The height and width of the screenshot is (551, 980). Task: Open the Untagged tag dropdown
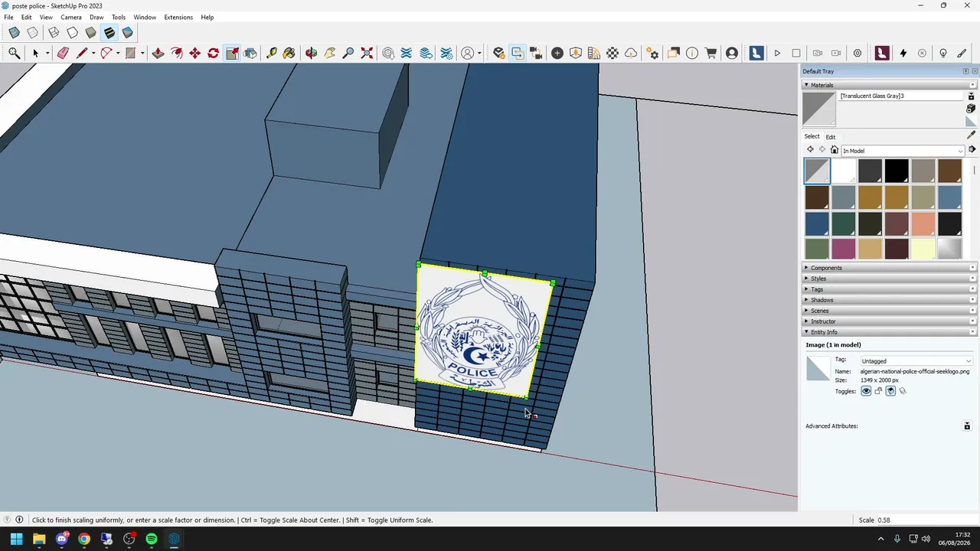(x=916, y=361)
